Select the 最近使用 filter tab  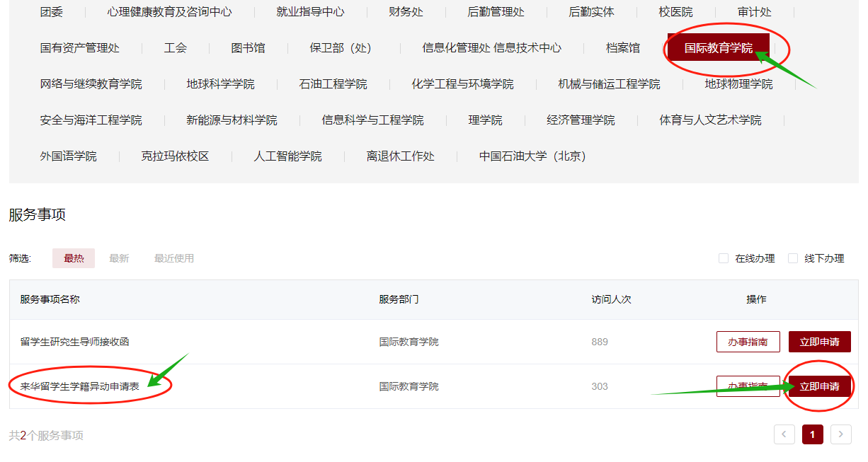click(173, 258)
